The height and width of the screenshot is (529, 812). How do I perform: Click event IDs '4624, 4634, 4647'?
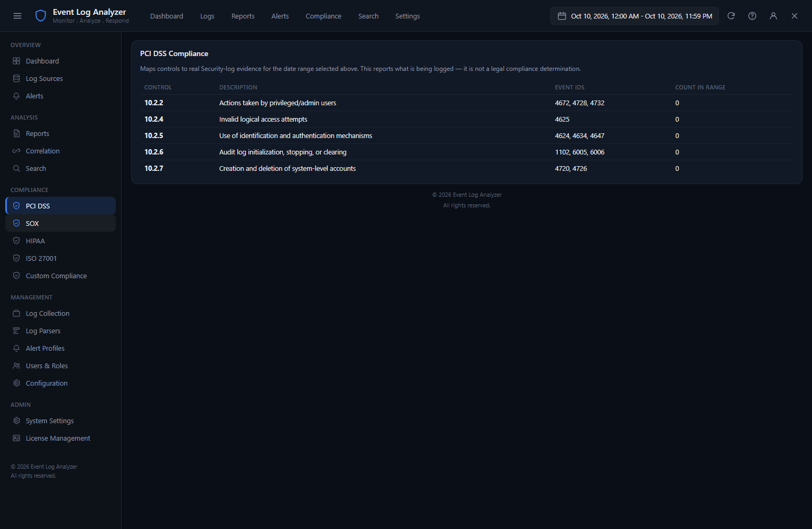(579, 135)
